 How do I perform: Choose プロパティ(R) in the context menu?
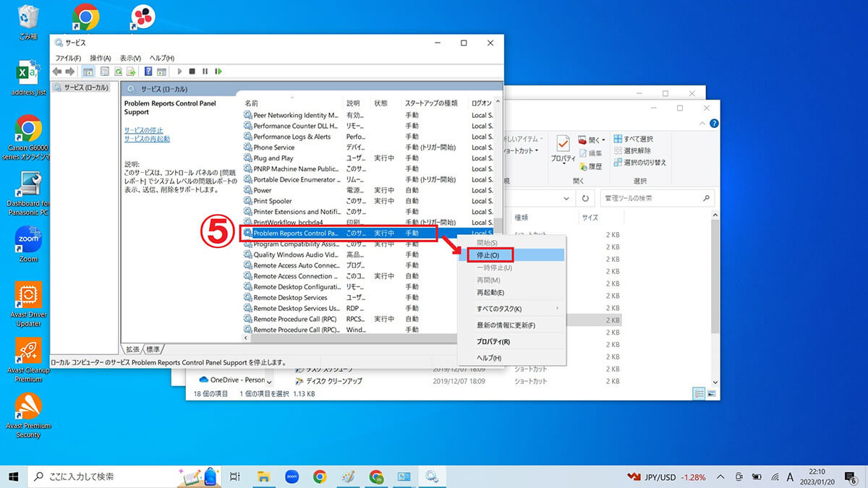click(x=511, y=341)
